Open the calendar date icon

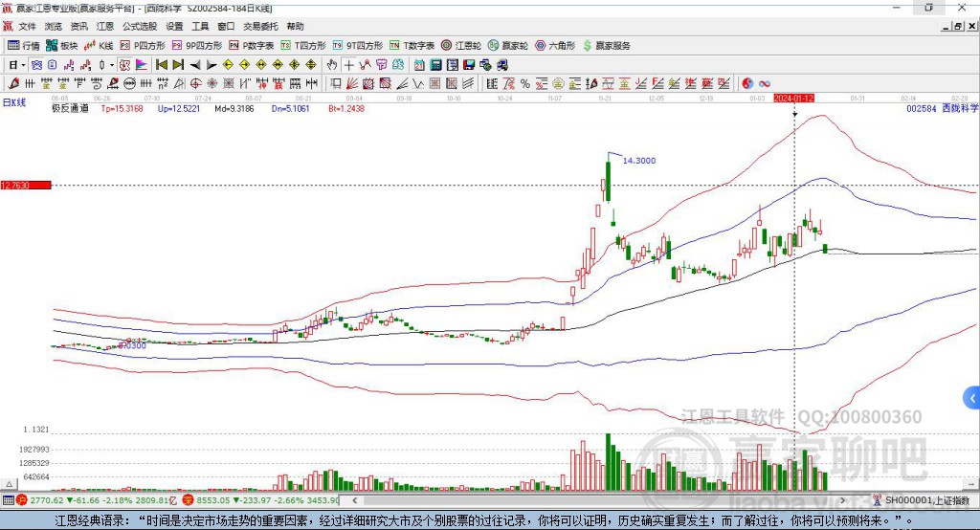(x=419, y=65)
